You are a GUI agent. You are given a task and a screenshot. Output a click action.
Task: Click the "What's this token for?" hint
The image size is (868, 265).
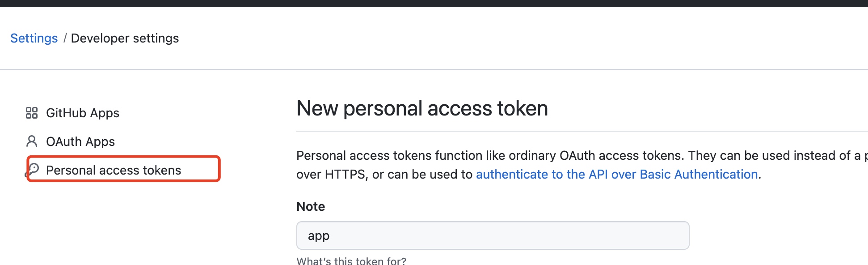(x=351, y=261)
